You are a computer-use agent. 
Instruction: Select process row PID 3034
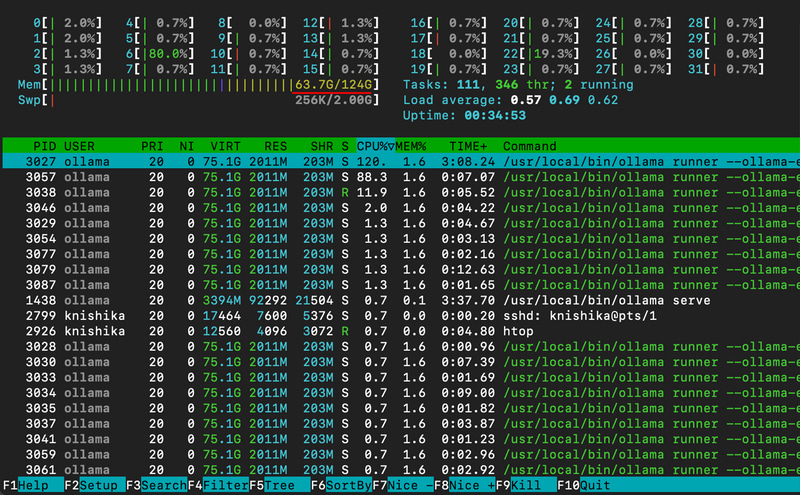pos(401,393)
